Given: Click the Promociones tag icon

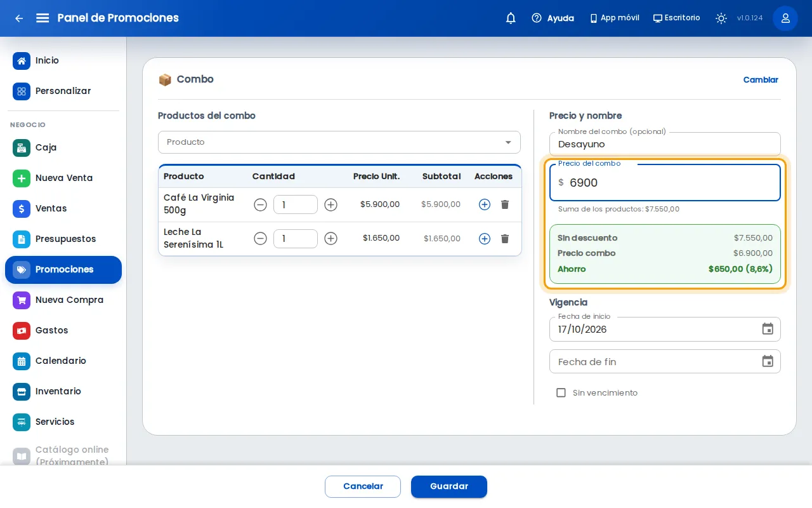Looking at the screenshot, I should click(x=22, y=270).
